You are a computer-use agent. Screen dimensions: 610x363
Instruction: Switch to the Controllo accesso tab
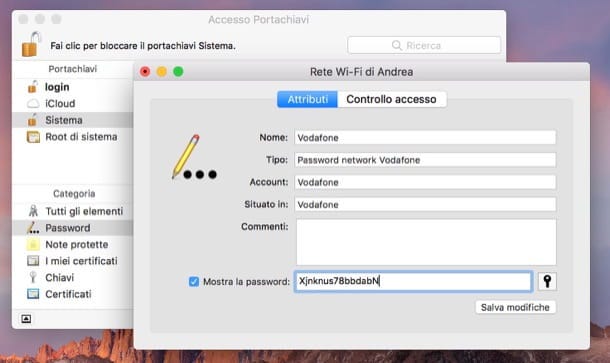[392, 99]
